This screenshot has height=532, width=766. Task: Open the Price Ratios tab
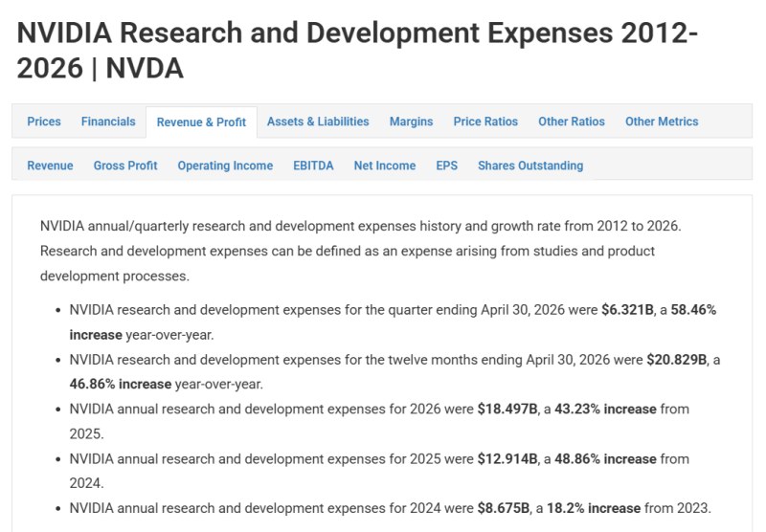click(x=485, y=122)
